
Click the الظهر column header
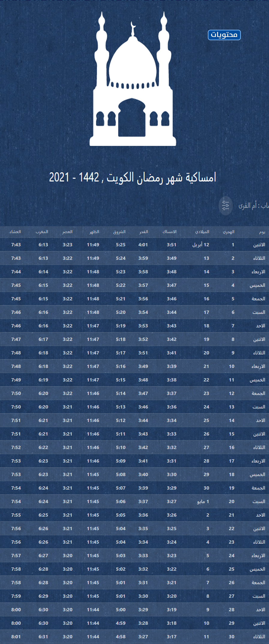pos(94,232)
